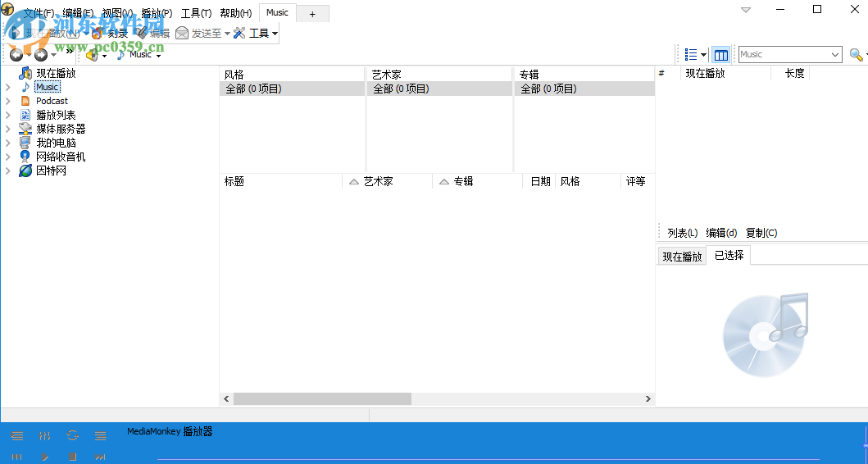Select 因特网 in the tree
Image resolution: width=868 pixels, height=464 pixels.
[51, 171]
